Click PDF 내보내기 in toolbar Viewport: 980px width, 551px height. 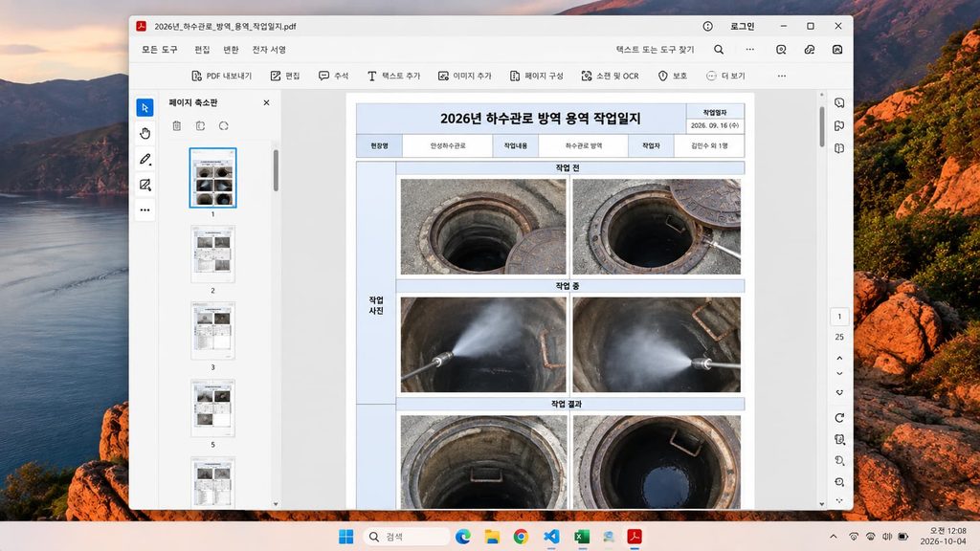(221, 76)
